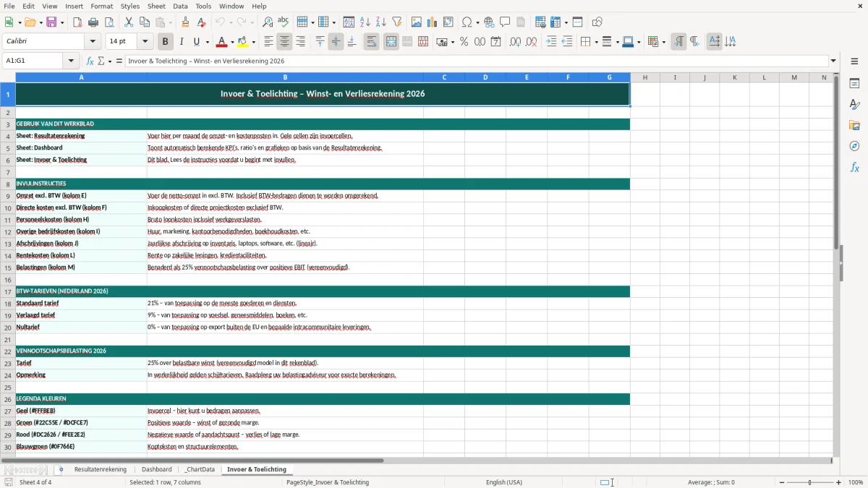Click zoom percentage 100% in status bar
Viewport: 868px width, 488px height.
(856, 482)
